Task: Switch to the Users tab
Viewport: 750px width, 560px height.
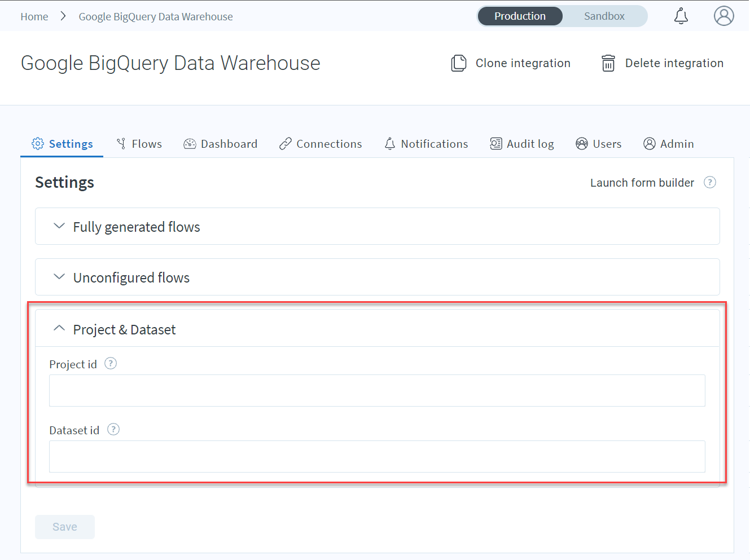Action: [x=599, y=144]
